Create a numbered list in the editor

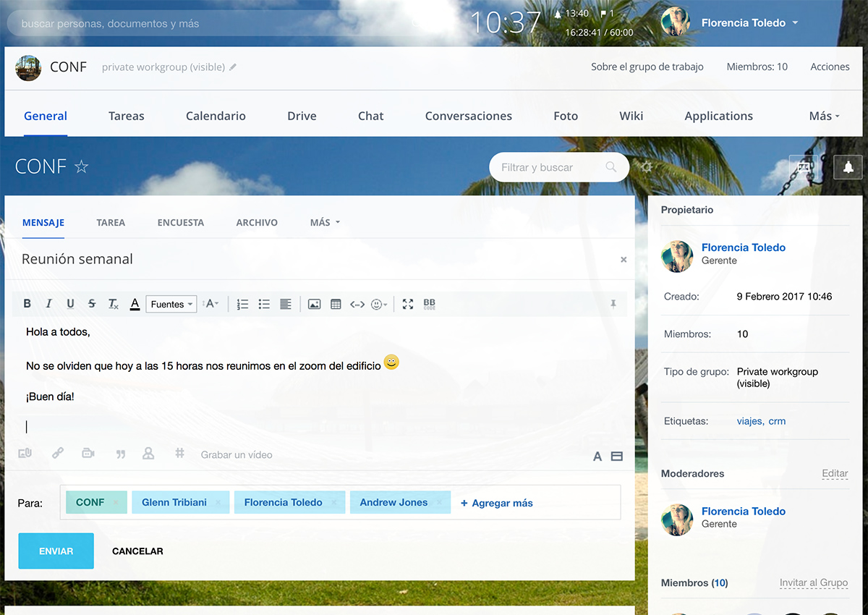click(242, 305)
